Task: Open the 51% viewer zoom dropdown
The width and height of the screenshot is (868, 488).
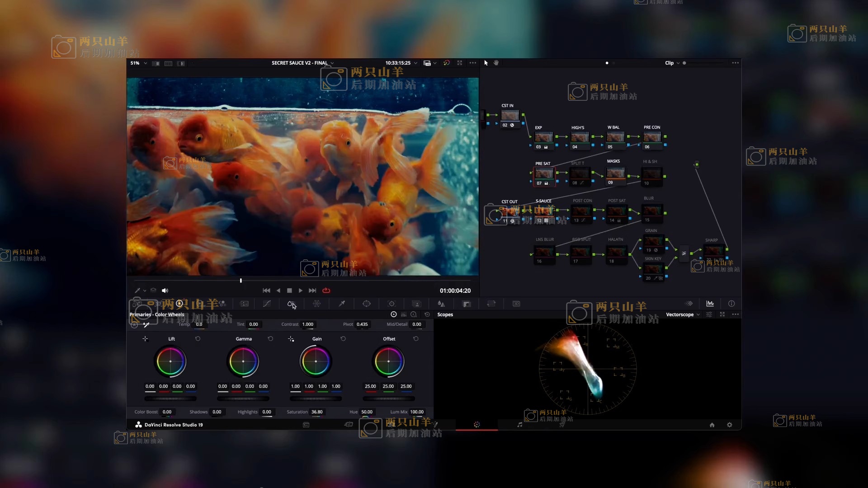Action: (x=139, y=63)
